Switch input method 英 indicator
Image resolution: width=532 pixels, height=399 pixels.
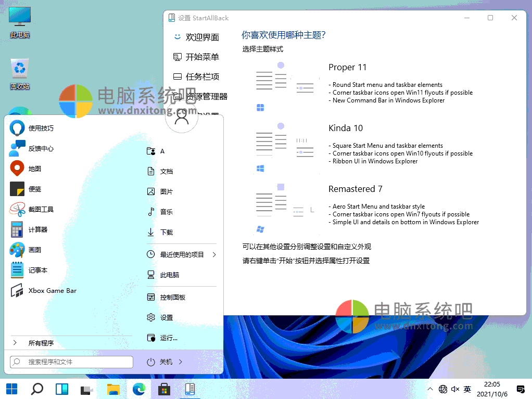click(x=467, y=389)
